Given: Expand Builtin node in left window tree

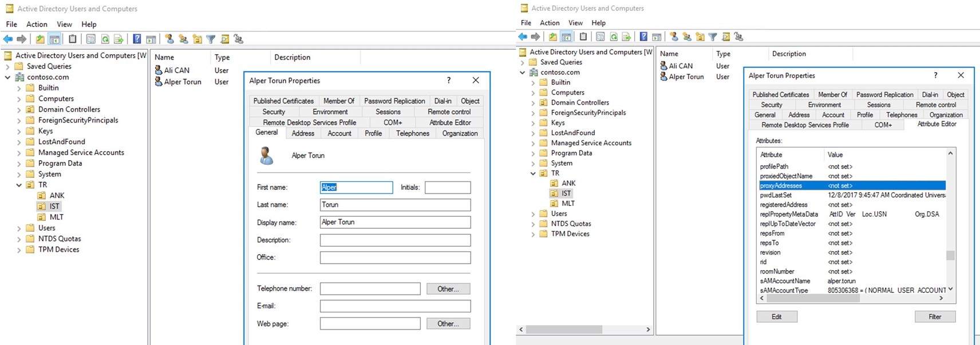Looking at the screenshot, I should tap(19, 88).
